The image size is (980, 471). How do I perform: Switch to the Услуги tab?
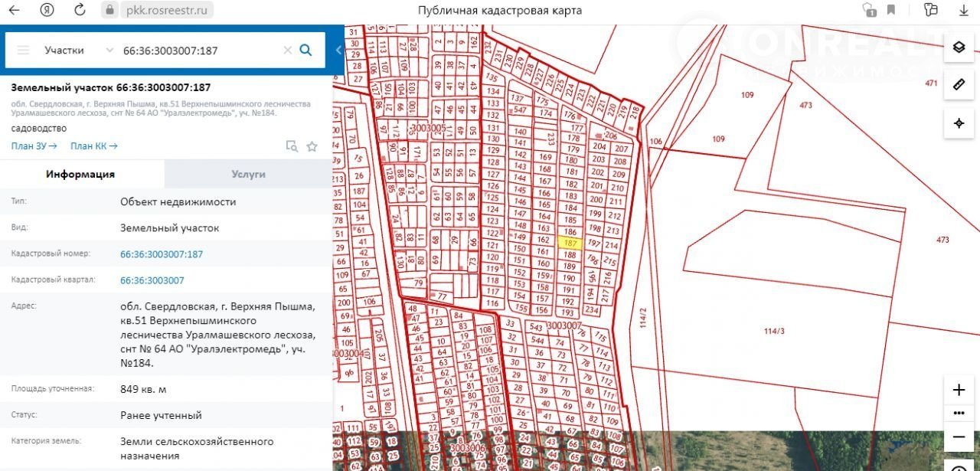pyautogui.click(x=248, y=174)
